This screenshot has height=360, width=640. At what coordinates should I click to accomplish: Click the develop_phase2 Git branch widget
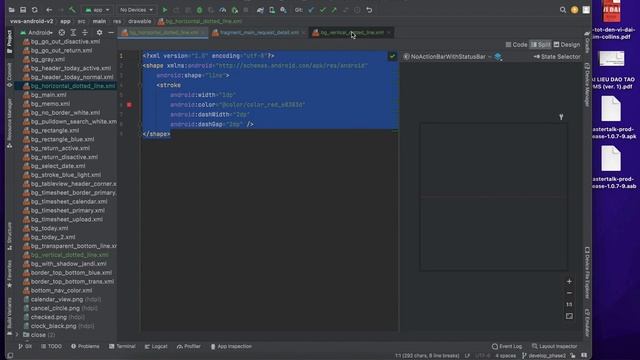click(x=544, y=356)
